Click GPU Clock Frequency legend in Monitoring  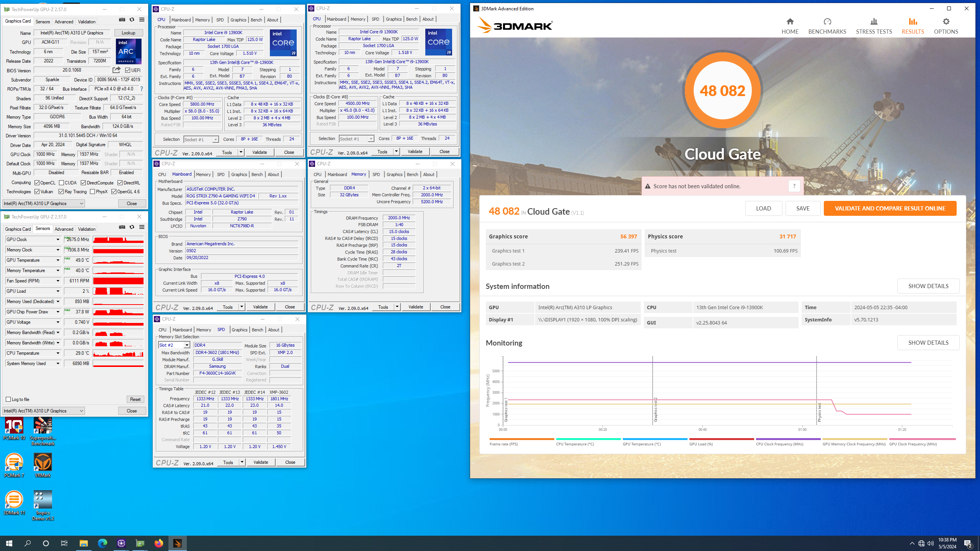coord(922,442)
